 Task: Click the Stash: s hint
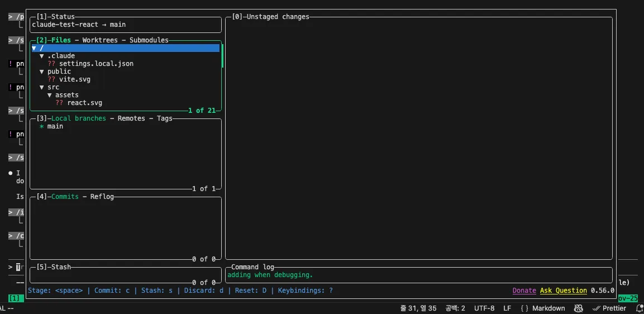[x=157, y=291]
